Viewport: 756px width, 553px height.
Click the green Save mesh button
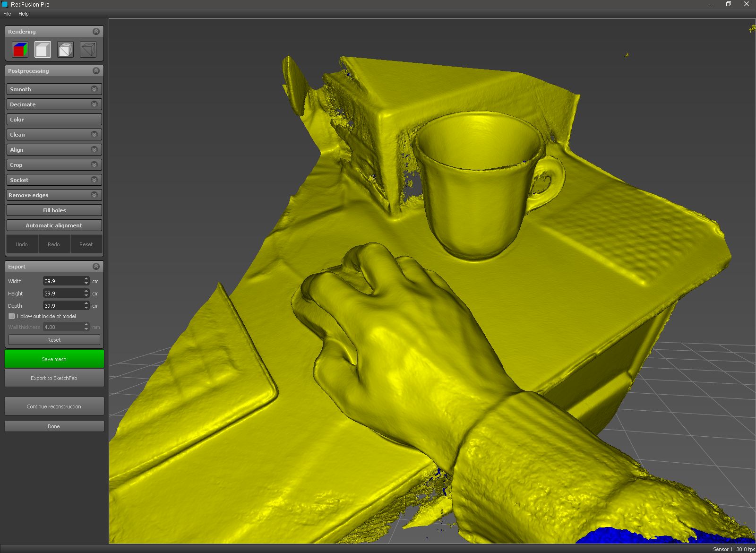tap(54, 359)
